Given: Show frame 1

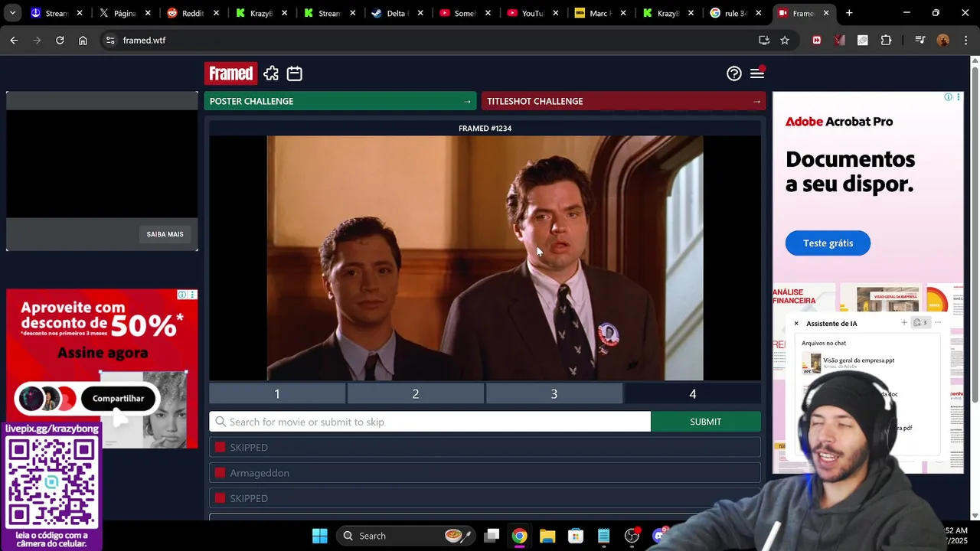Looking at the screenshot, I should pos(277,393).
